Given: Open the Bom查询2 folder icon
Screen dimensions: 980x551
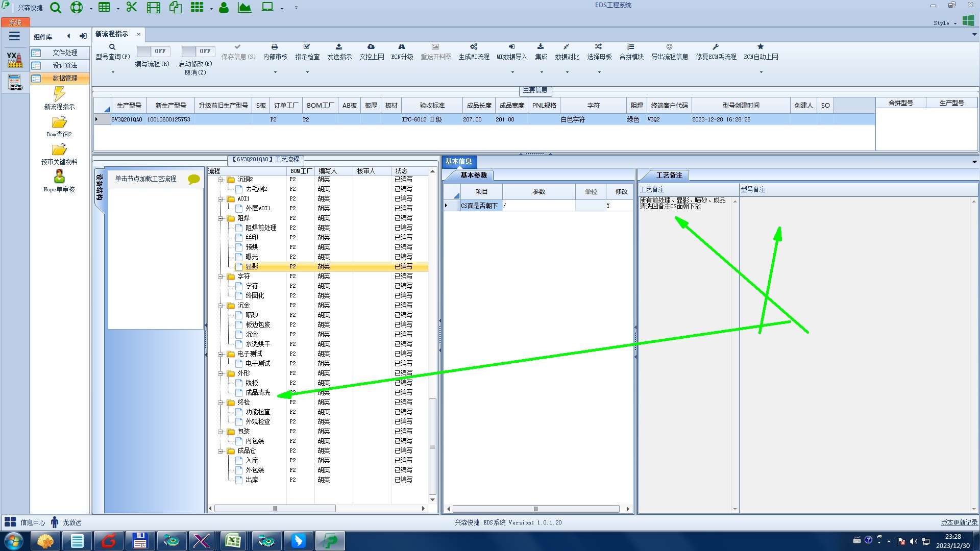Looking at the screenshot, I should pyautogui.click(x=59, y=123).
